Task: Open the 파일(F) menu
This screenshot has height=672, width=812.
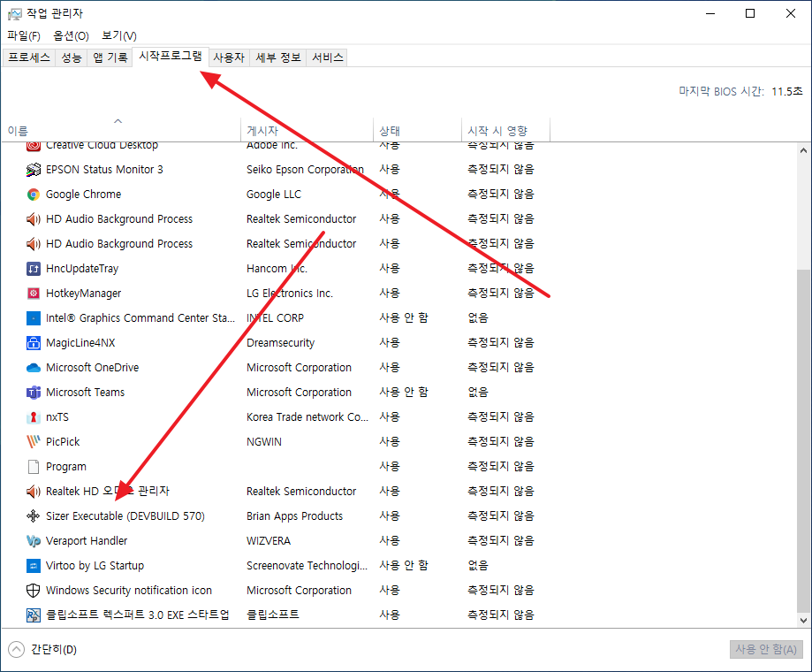Action: point(24,35)
